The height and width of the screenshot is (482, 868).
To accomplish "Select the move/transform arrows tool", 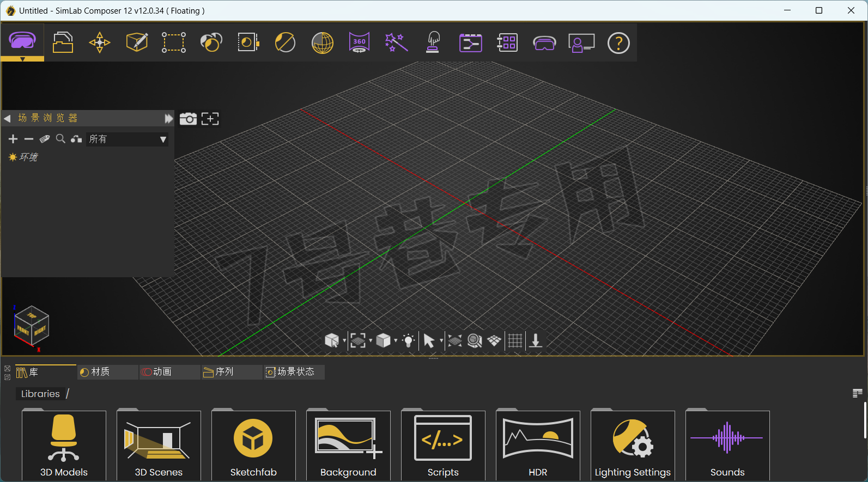I will click(100, 42).
